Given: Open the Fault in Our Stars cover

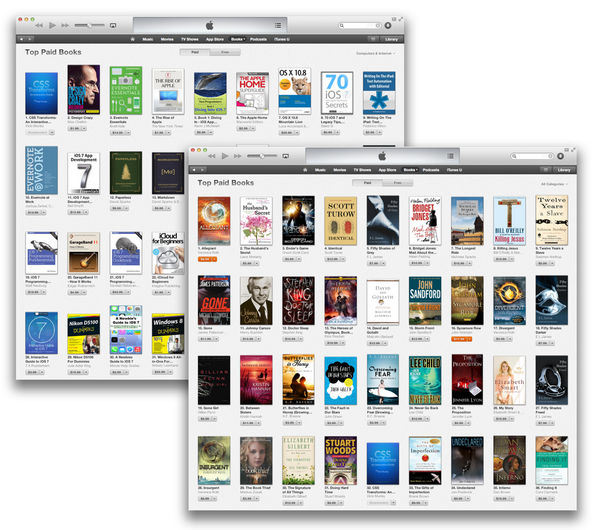Looking at the screenshot, I should coord(340,381).
